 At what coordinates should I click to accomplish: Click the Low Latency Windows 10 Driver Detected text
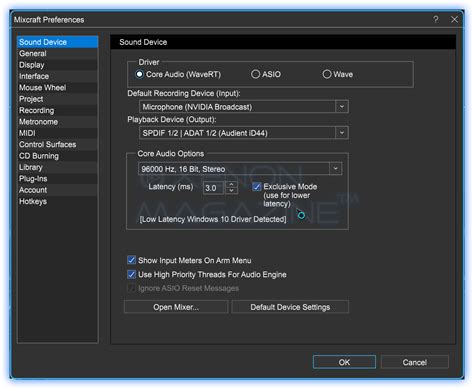click(213, 219)
